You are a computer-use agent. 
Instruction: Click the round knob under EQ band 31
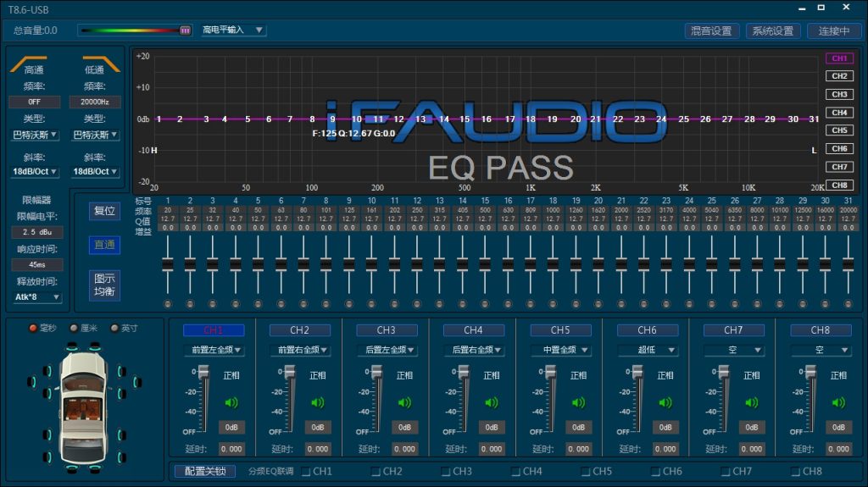pos(848,304)
